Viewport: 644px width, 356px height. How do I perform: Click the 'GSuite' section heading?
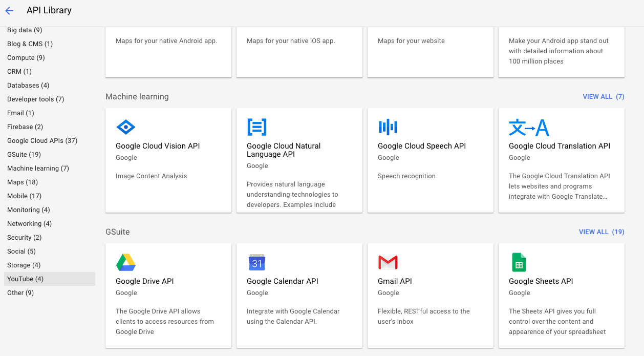pyautogui.click(x=118, y=232)
